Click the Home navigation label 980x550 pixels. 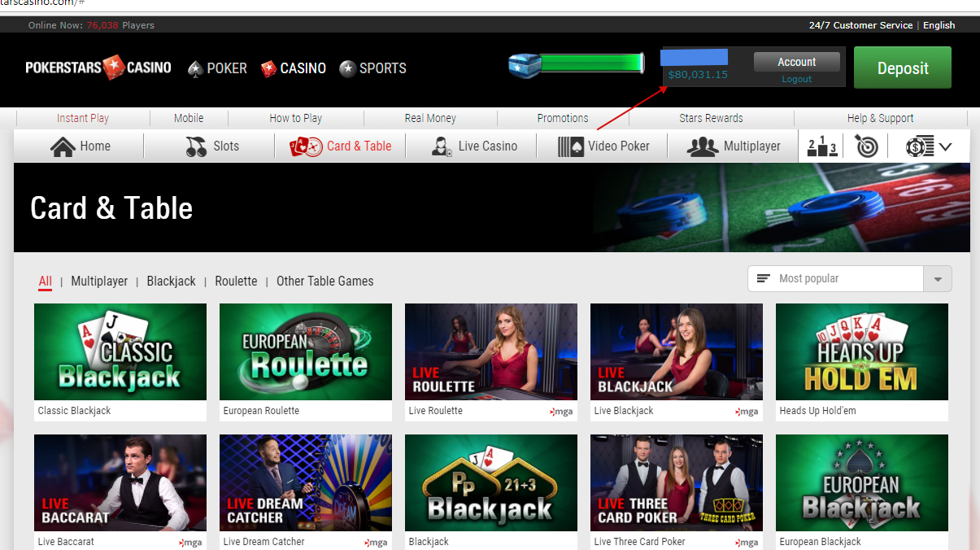click(x=95, y=146)
